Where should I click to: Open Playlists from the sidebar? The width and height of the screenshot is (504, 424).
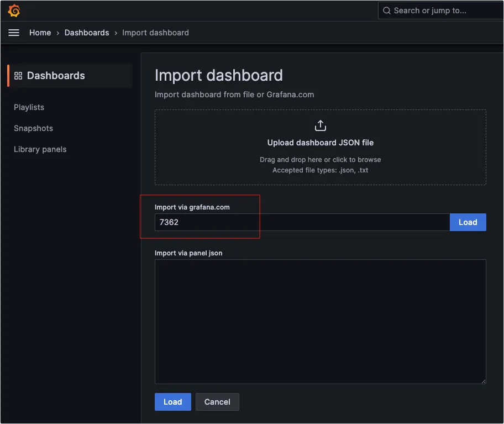[x=29, y=107]
